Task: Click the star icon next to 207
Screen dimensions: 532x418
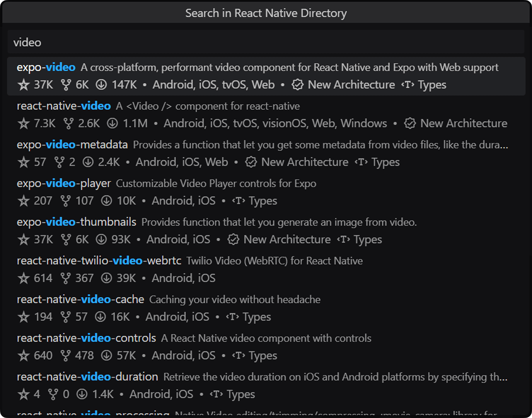Action: tap(24, 201)
